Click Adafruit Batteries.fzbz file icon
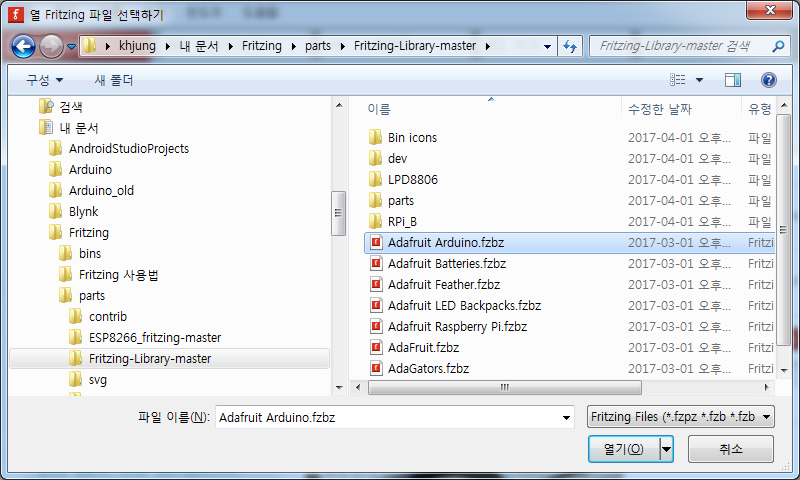Image resolution: width=800 pixels, height=480 pixels. tap(376, 263)
